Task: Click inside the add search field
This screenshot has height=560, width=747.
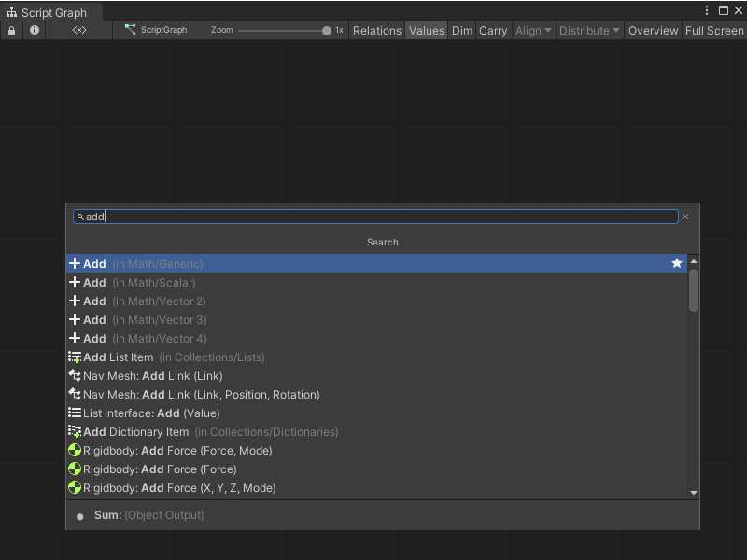Action: pos(373,216)
